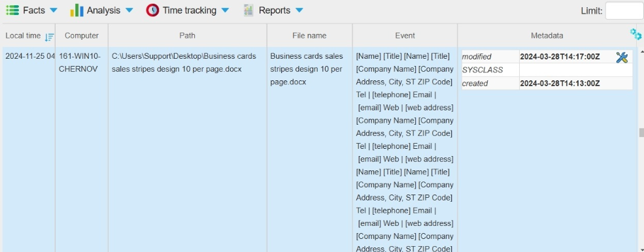Click the Analysis bar chart icon
The width and height of the screenshot is (644, 252).
[76, 10]
